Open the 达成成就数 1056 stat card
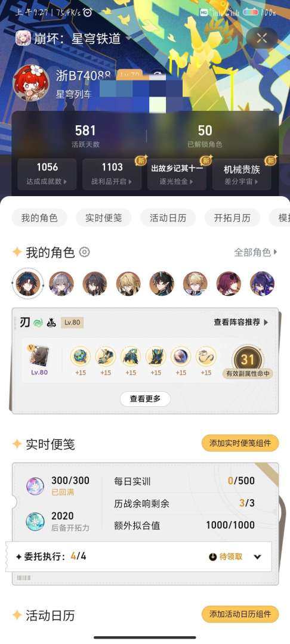The width and height of the screenshot is (290, 644). 47,174
